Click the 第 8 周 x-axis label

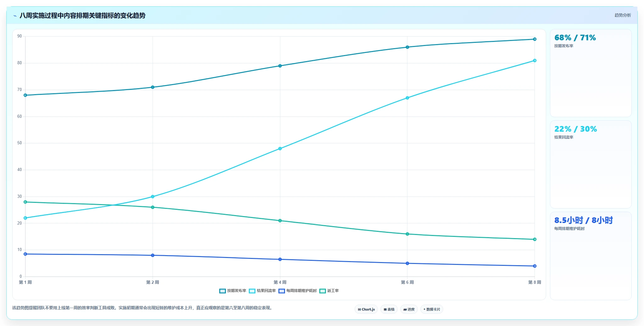tap(535, 282)
